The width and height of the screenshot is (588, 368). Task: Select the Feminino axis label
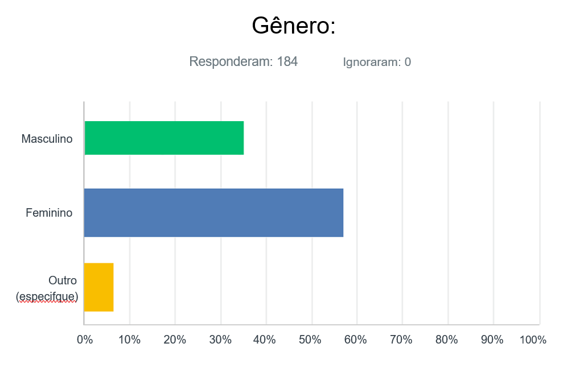(49, 213)
